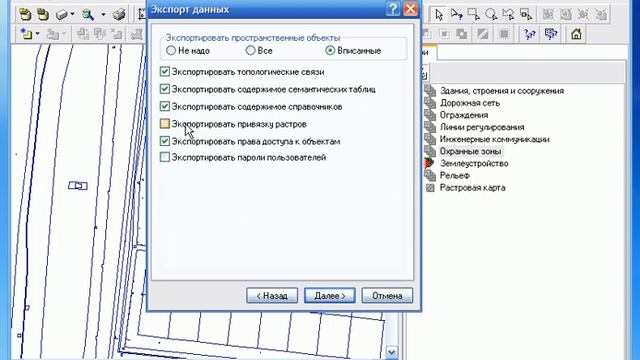Select 'Растровая карта' layer
The width and height of the screenshot is (640, 360).
click(x=472, y=188)
